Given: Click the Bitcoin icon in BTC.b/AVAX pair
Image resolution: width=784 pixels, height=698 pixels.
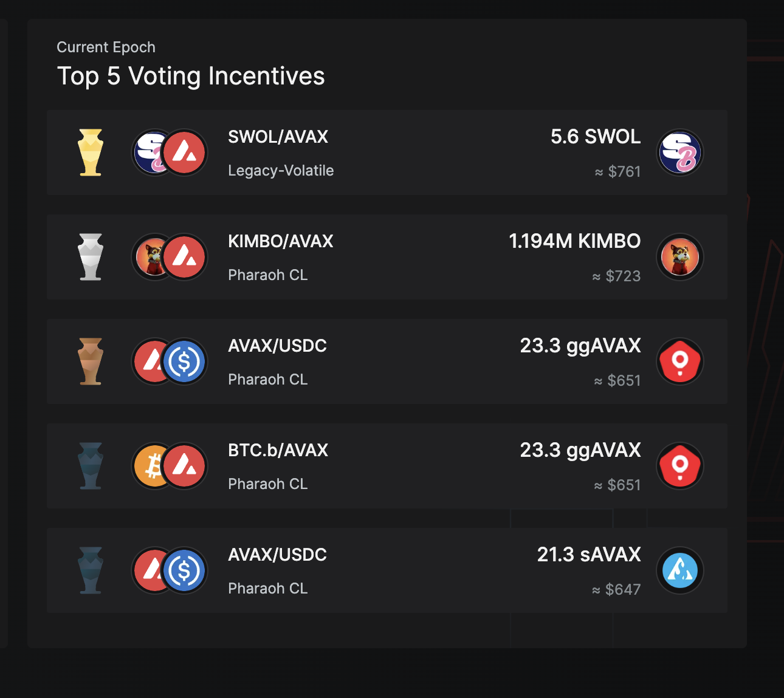Looking at the screenshot, I should coord(151,466).
